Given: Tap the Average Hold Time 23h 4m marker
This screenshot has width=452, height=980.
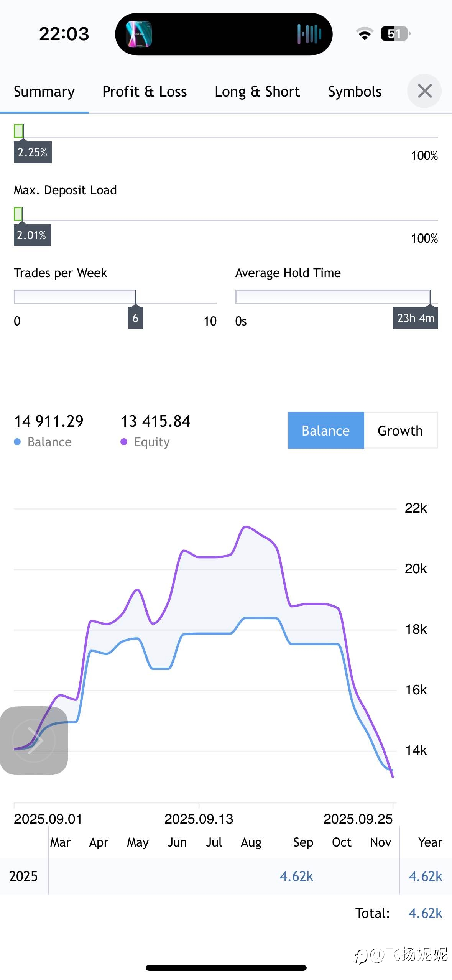Looking at the screenshot, I should 416,318.
